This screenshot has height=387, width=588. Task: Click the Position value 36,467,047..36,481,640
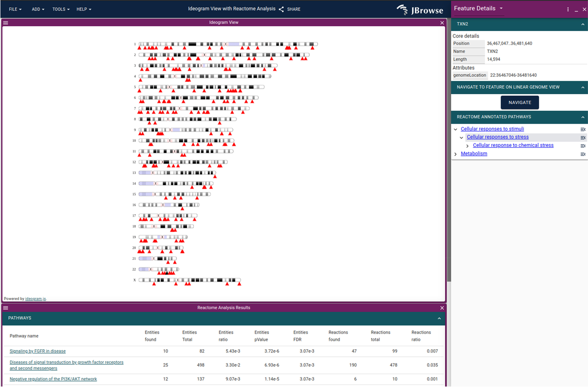510,44
